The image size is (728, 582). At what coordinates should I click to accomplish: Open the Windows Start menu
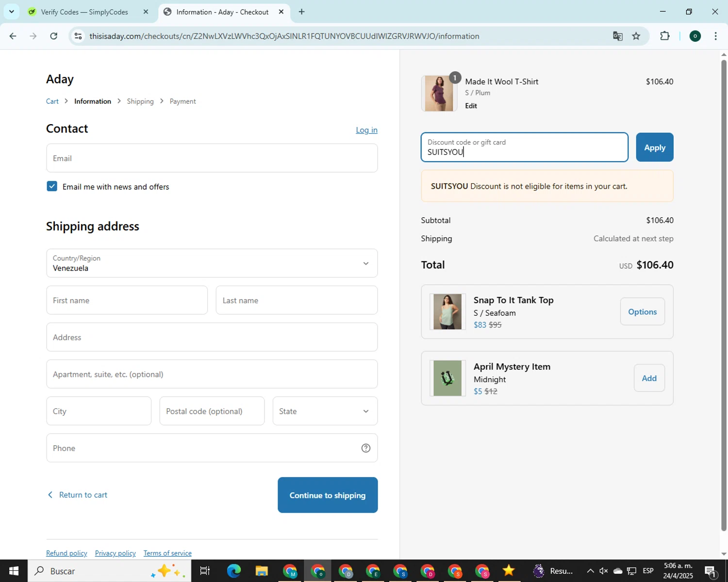click(x=14, y=571)
